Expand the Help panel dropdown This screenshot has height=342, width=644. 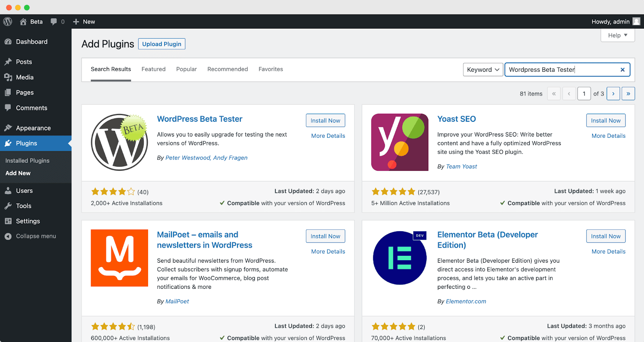[x=618, y=35]
